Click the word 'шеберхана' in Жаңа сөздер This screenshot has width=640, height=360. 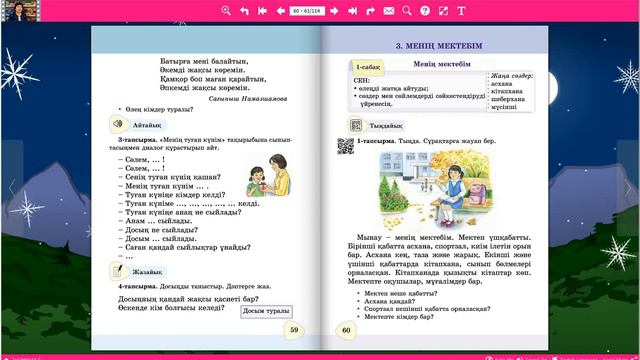pos(508,99)
